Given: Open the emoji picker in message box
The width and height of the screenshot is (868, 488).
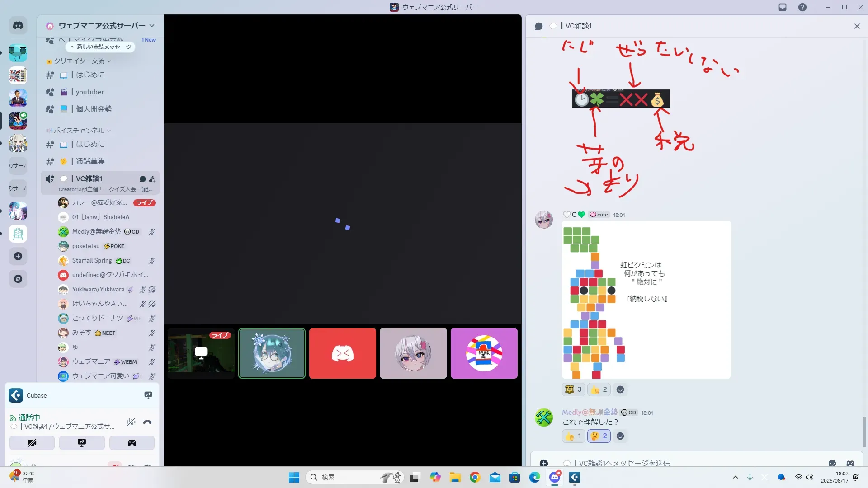Looking at the screenshot, I should (832, 463).
